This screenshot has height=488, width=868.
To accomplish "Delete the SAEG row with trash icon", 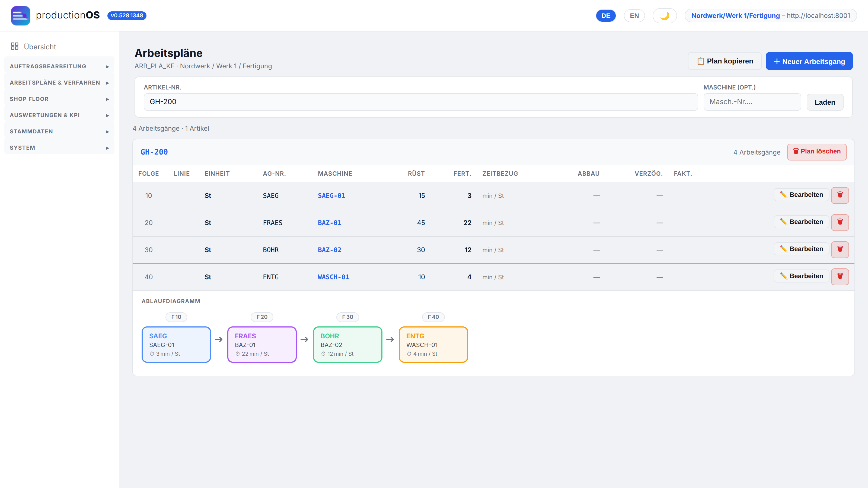I will (x=840, y=195).
